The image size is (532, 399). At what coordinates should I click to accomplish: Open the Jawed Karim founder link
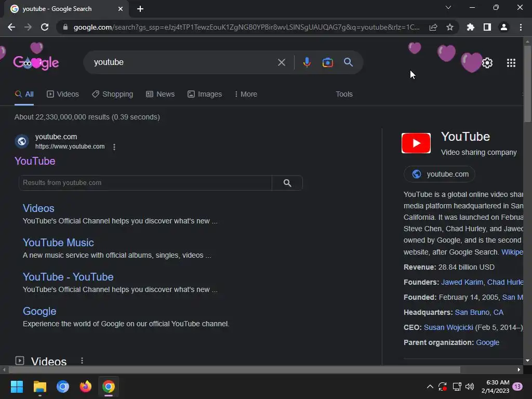pos(462,282)
